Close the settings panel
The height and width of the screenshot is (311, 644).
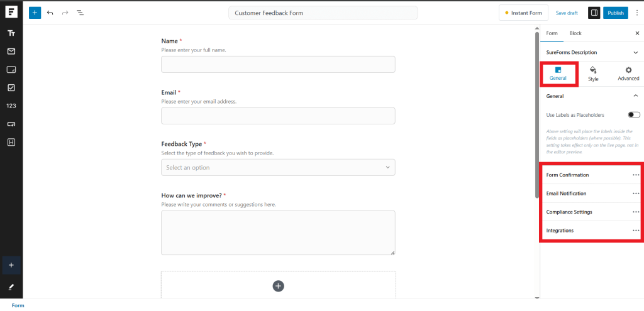point(637,33)
